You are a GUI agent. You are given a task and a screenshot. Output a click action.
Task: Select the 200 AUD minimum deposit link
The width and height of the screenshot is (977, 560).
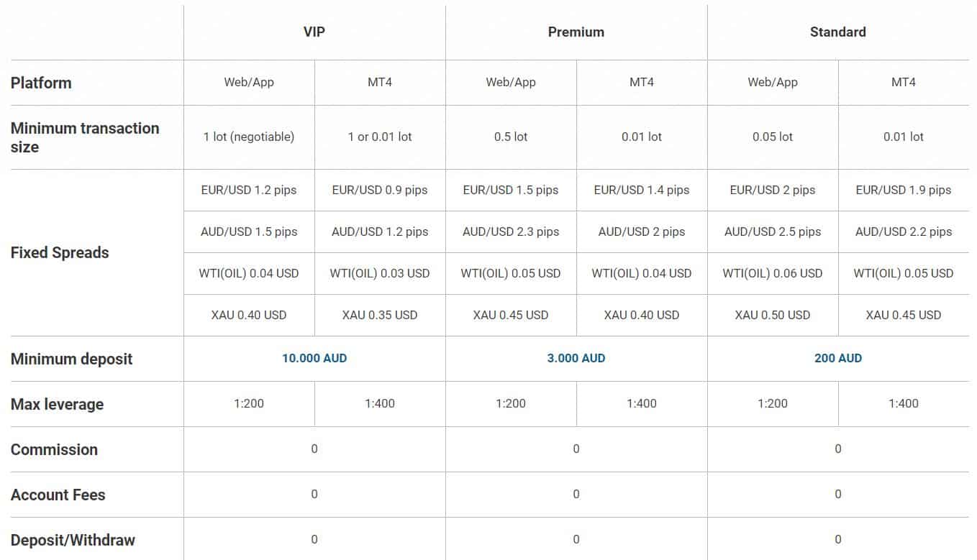point(838,358)
